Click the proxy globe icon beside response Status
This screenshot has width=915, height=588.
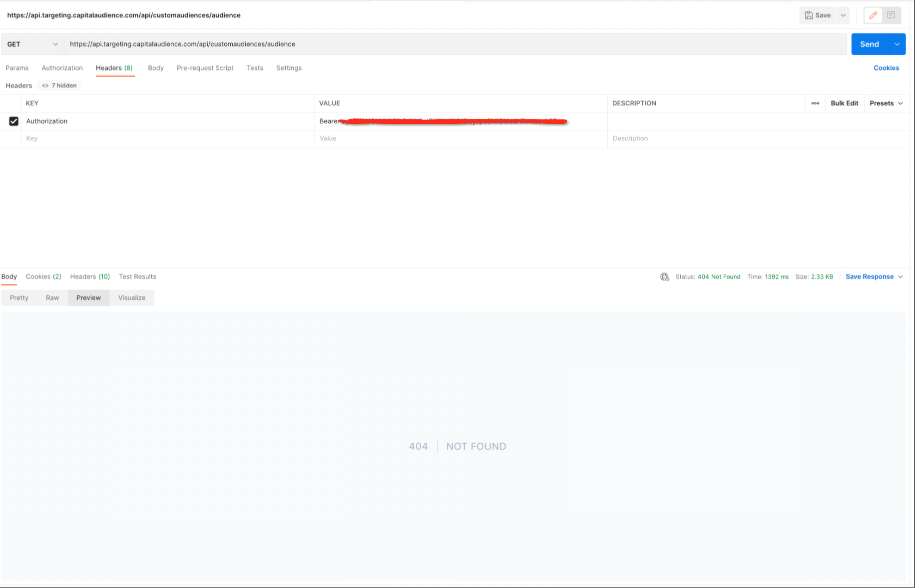(664, 277)
